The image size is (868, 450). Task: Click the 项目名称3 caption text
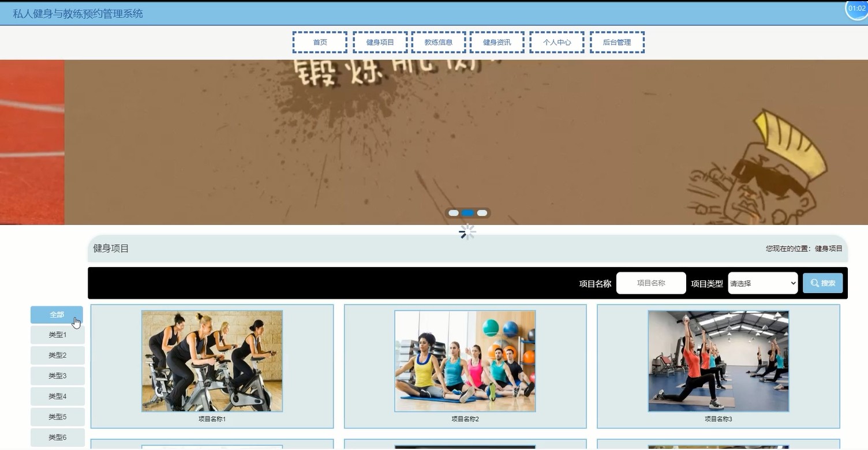point(719,419)
